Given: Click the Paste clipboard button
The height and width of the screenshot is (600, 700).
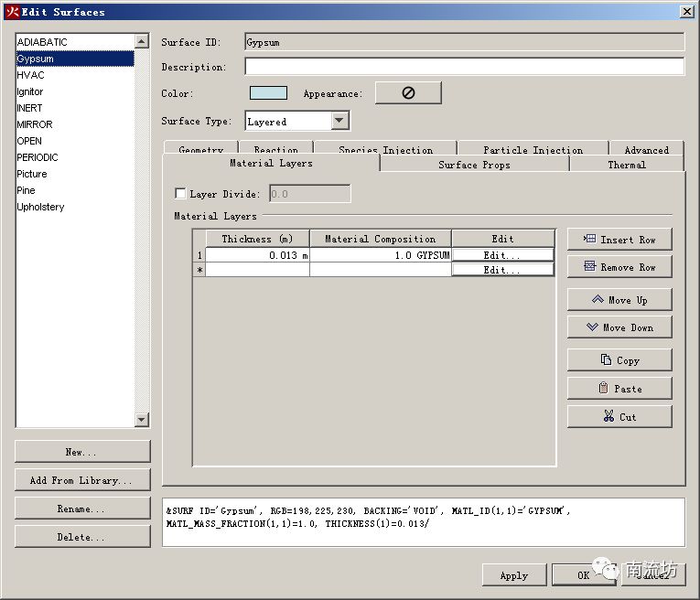Looking at the screenshot, I should [619, 389].
